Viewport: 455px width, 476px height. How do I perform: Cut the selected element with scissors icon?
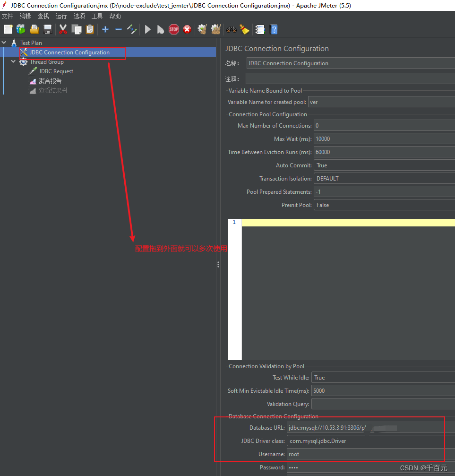tap(63, 29)
